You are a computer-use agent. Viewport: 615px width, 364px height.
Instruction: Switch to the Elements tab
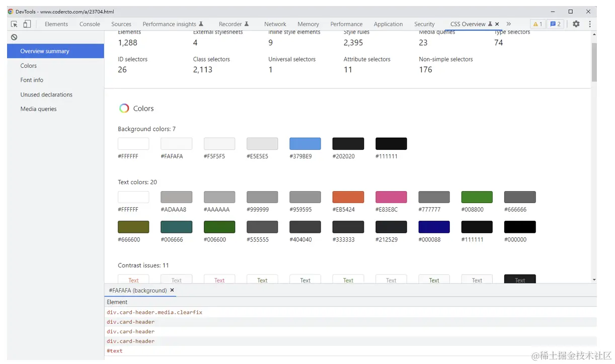[56, 24]
